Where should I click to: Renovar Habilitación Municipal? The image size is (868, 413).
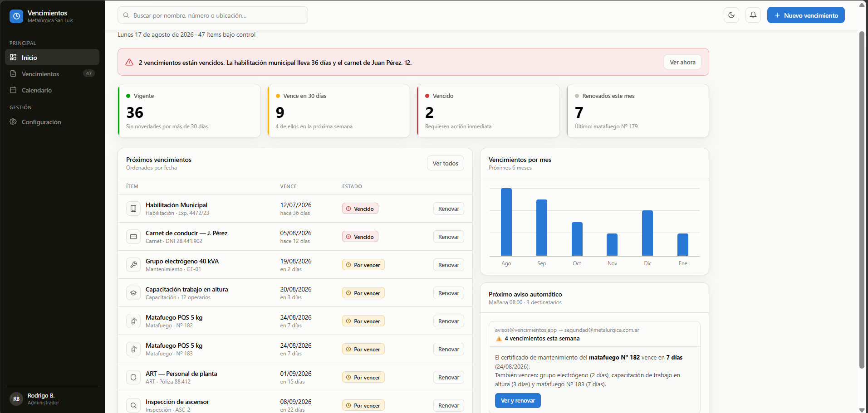[448, 209]
